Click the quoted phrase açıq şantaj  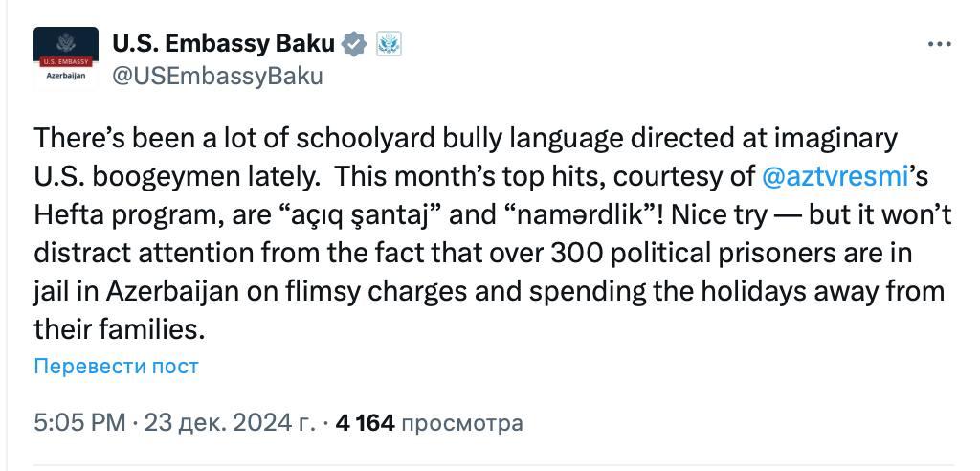pos(365,214)
